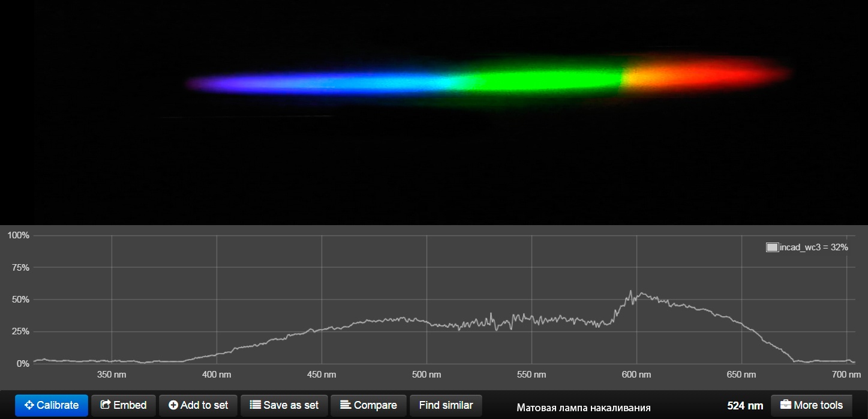Click the 350 nm axis label

point(112,375)
